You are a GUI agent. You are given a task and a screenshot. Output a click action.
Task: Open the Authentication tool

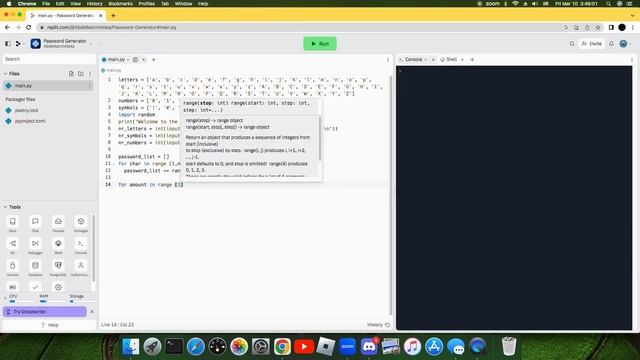(81, 267)
